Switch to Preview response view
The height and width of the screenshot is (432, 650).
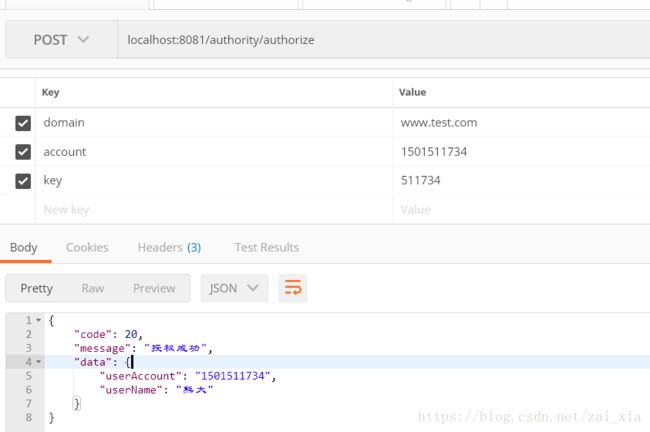coord(154,288)
